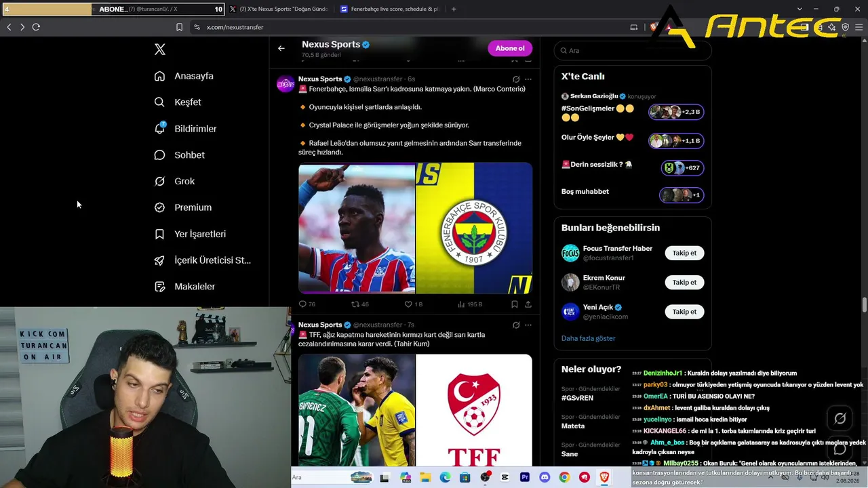Click the Abone ol subscribe button
The height and width of the screenshot is (488, 868).
pyautogui.click(x=510, y=48)
